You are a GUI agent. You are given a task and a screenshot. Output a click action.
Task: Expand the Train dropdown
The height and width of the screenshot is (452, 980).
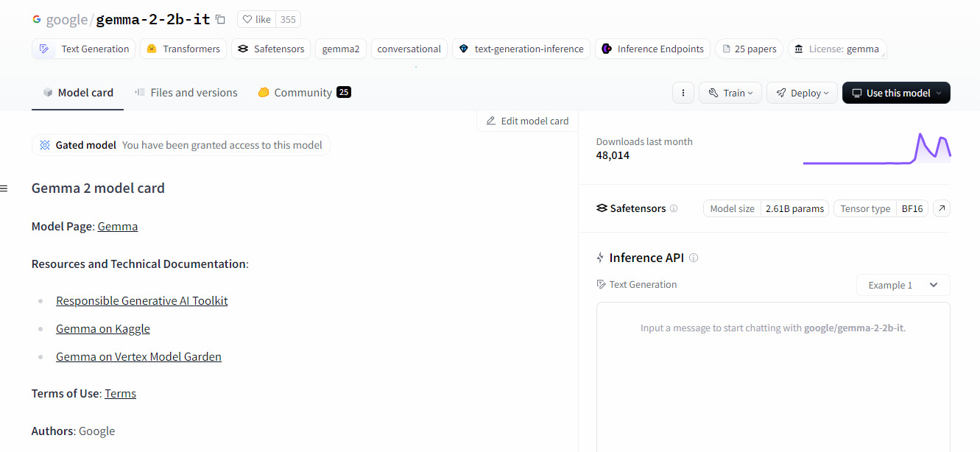click(x=730, y=93)
